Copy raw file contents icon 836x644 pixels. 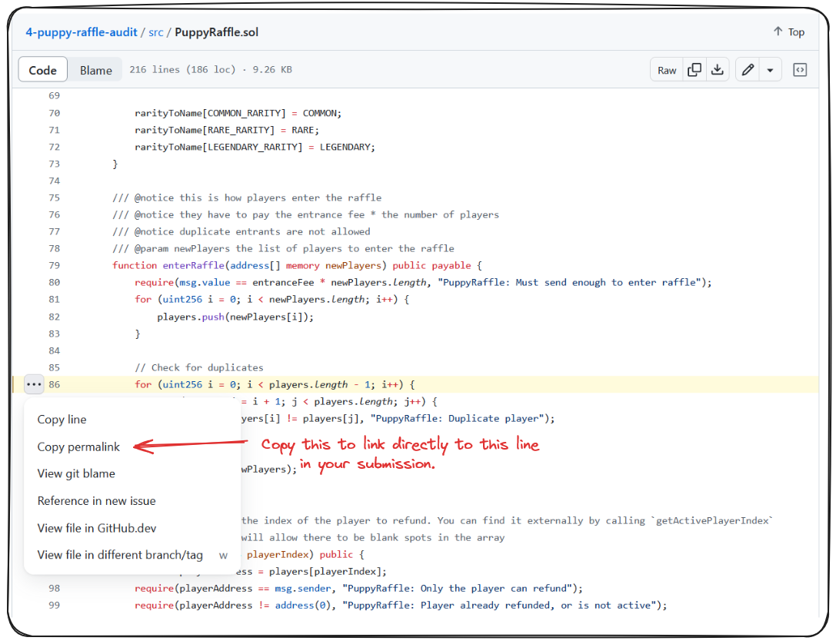point(694,70)
